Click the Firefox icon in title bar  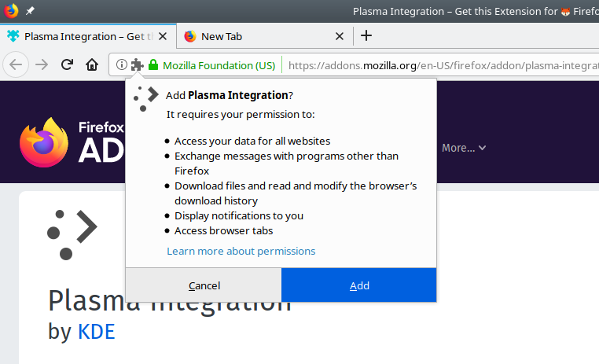[11, 11]
